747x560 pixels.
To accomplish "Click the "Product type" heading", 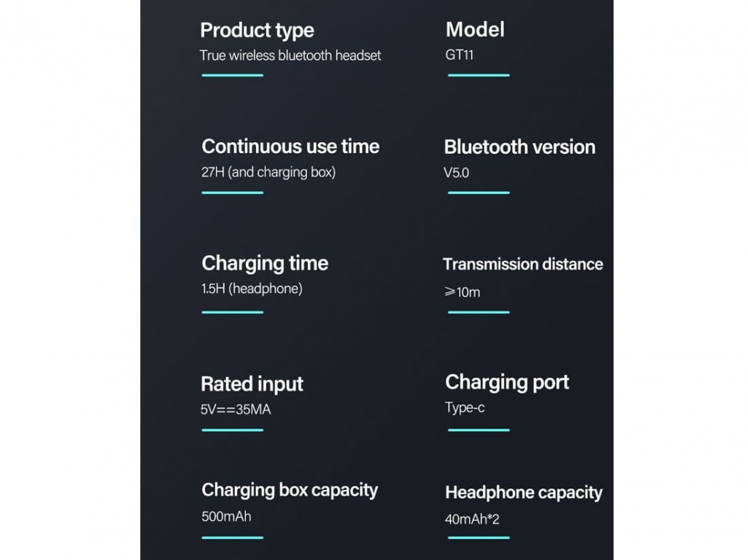I will click(257, 31).
